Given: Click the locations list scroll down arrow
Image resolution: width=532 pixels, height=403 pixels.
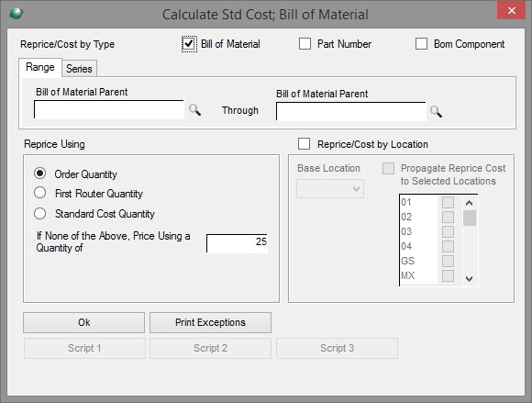Looking at the screenshot, I should (x=470, y=279).
